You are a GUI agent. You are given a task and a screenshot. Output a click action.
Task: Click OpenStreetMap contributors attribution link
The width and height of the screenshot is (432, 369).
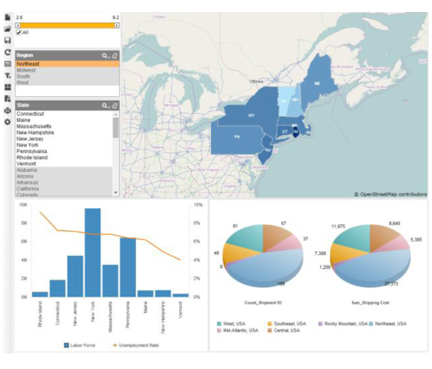pyautogui.click(x=390, y=194)
